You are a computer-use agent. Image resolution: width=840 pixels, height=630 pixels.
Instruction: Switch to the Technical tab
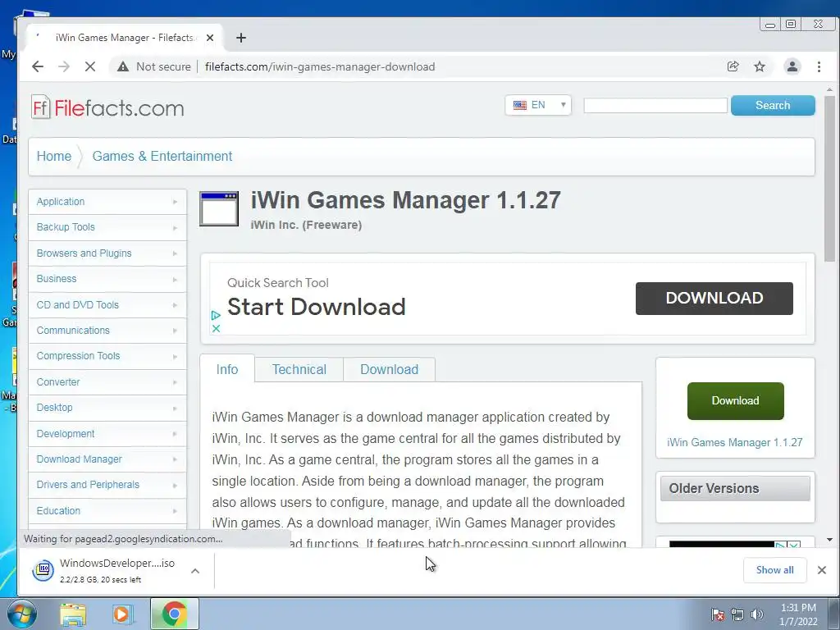(299, 369)
